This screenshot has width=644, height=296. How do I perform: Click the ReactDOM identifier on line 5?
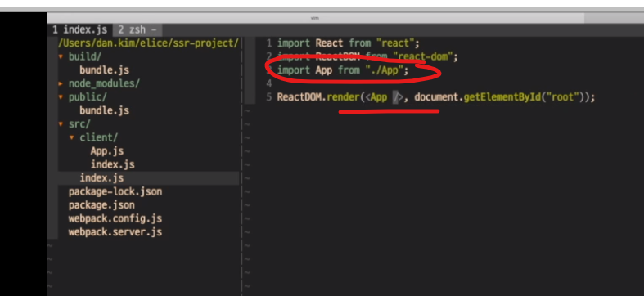pyautogui.click(x=299, y=97)
